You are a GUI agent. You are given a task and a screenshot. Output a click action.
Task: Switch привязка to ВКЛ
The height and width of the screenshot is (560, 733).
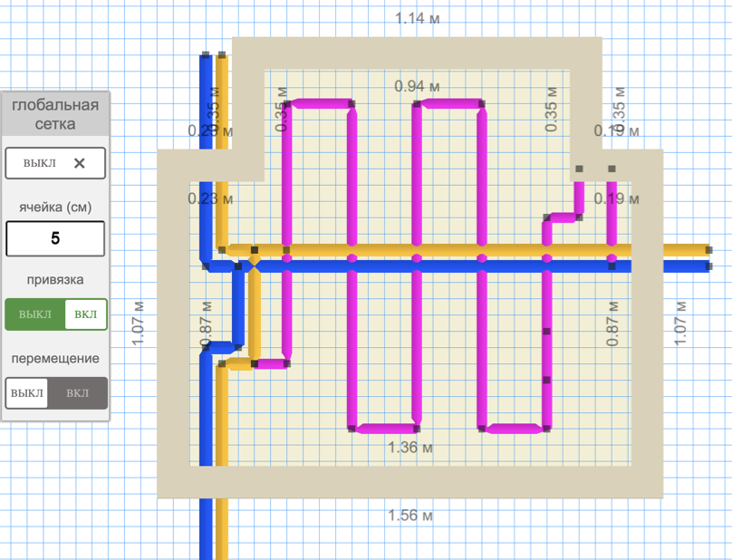(86, 314)
